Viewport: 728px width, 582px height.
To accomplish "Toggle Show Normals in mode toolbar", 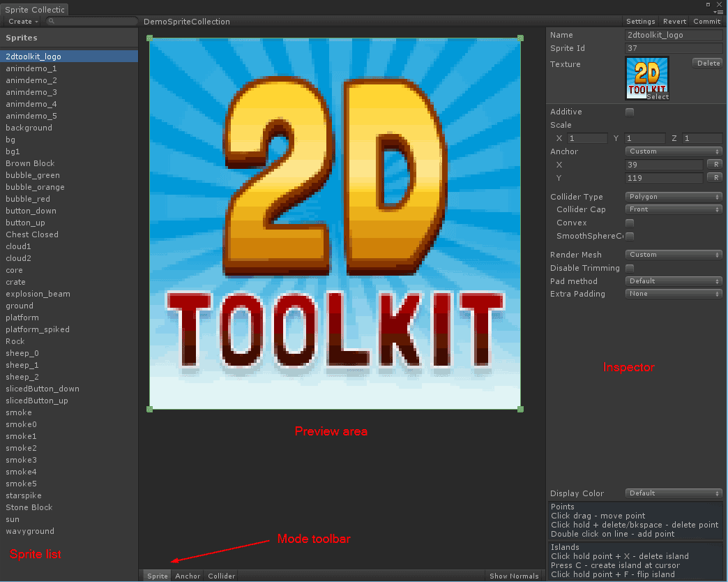I will click(x=514, y=576).
